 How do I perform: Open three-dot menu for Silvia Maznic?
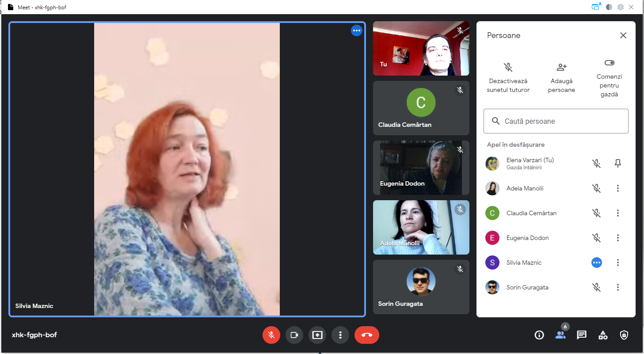pyautogui.click(x=618, y=263)
